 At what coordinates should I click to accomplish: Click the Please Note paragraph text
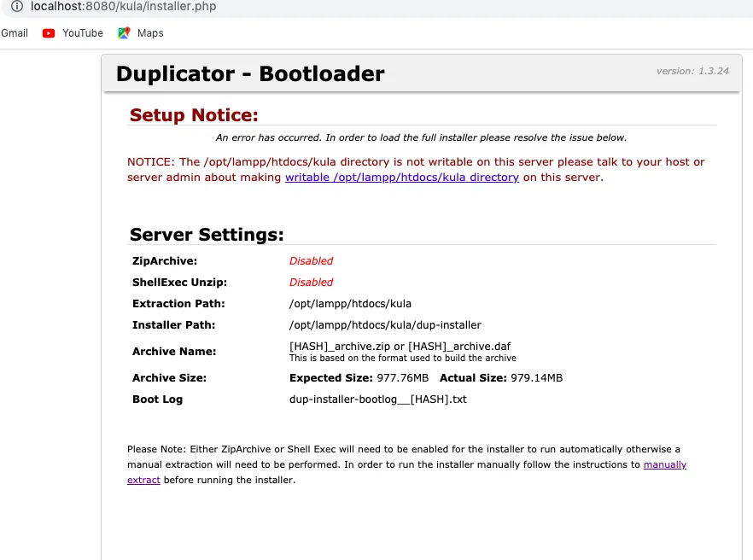point(406,464)
